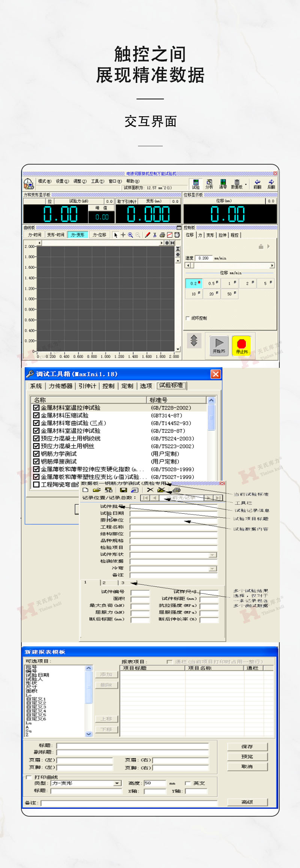Click the scissors icon in curve toolbar
Viewport: 300px width, 868px height.
pyautogui.click(x=154, y=235)
